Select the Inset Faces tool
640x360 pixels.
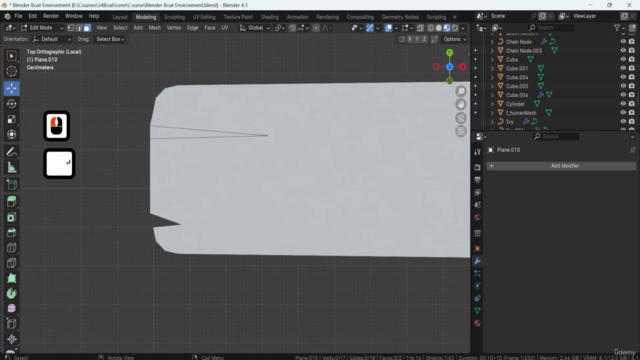coord(11,217)
